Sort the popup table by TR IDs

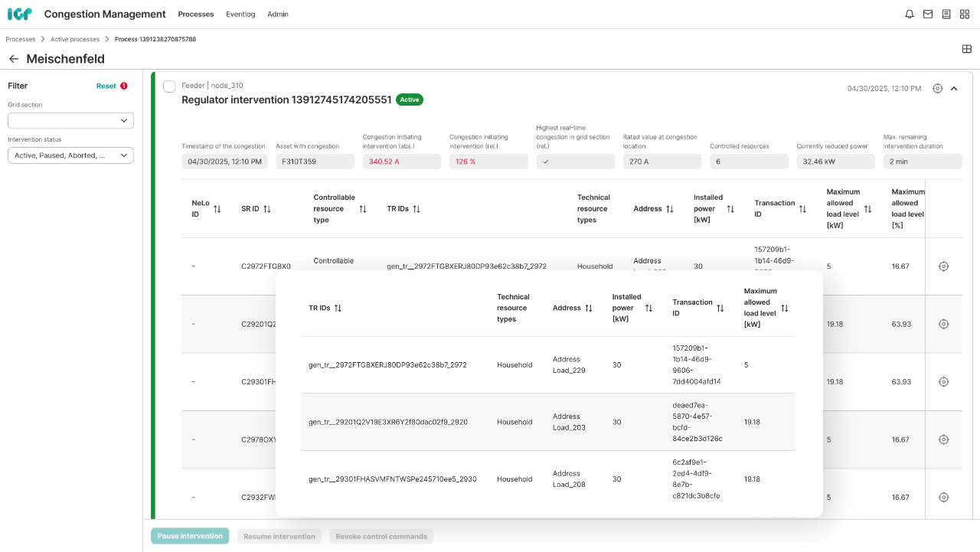pos(338,308)
